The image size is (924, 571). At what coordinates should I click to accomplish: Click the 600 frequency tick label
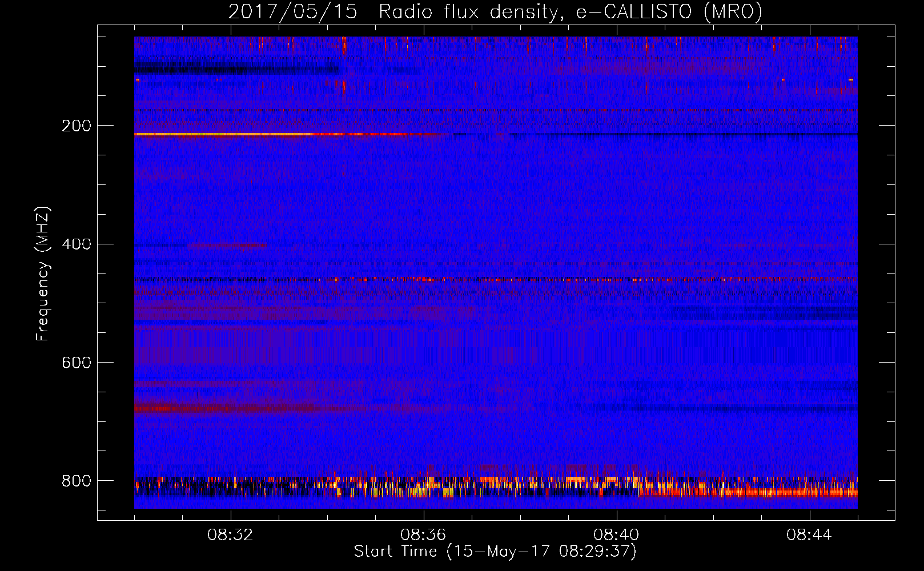pos(77,363)
